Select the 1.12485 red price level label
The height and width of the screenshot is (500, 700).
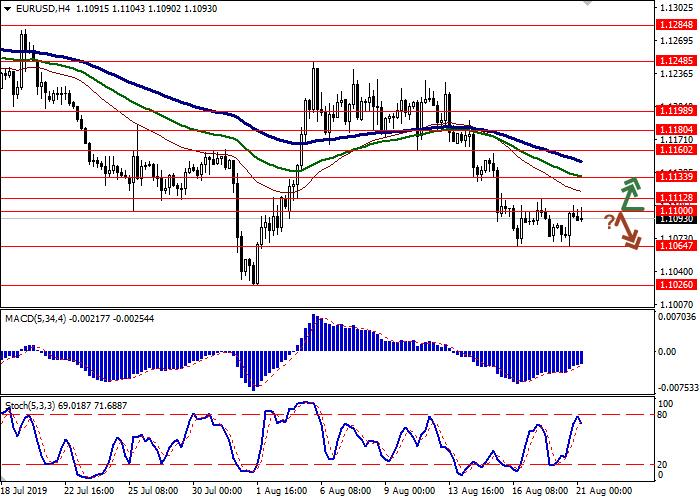pyautogui.click(x=677, y=61)
